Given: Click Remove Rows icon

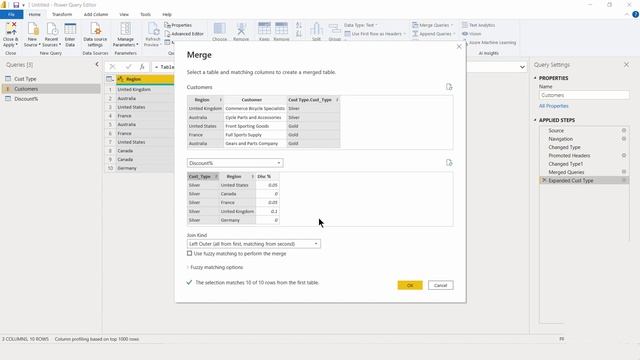Looking at the screenshot, I should point(281,32).
